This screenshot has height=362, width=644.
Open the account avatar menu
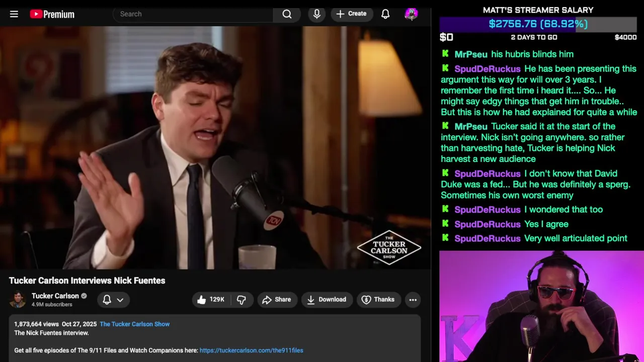coord(412,14)
